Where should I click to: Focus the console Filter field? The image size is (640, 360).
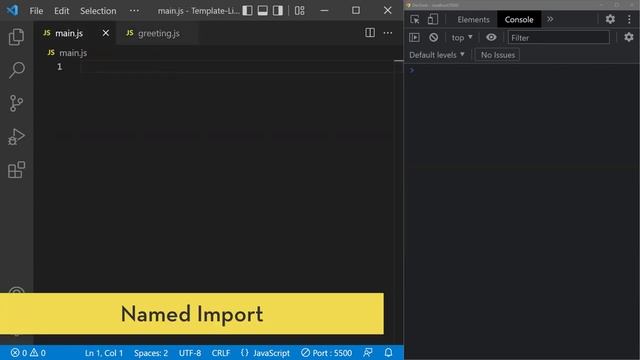point(558,38)
